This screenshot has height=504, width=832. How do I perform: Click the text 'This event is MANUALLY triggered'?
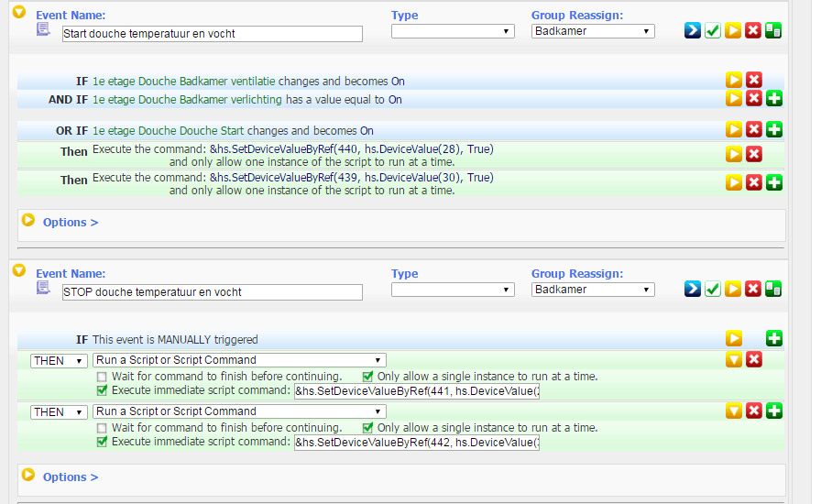[175, 340]
